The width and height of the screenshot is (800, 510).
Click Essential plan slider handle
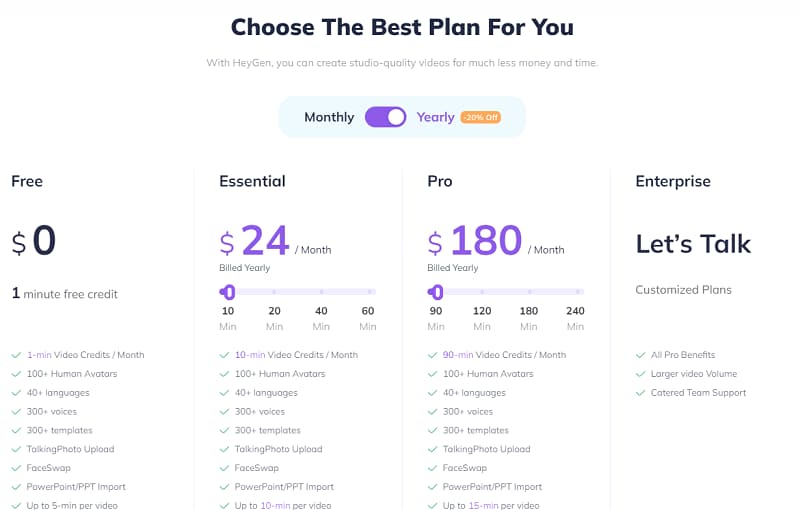pos(228,292)
